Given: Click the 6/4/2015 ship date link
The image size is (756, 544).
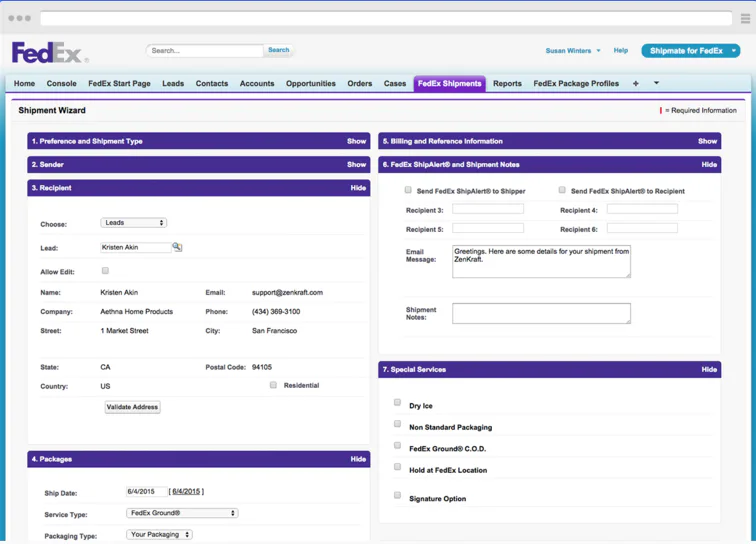Looking at the screenshot, I should tap(186, 491).
